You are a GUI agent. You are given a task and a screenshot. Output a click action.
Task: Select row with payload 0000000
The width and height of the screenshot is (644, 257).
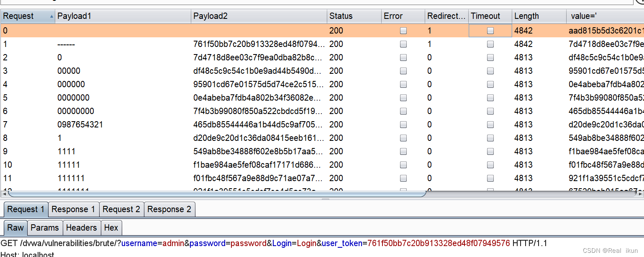pos(322,98)
